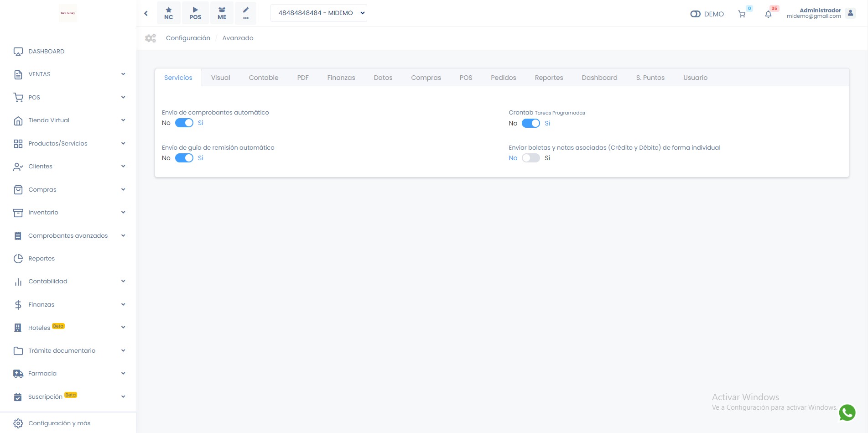Screen dimensions: 868x433
Task: Click the Configuración breadcrumb link
Action: [188, 38]
